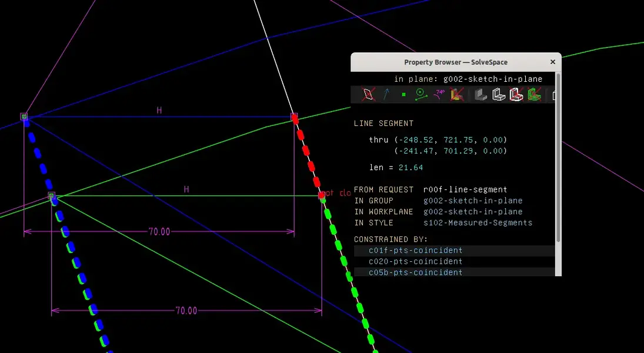Click g002-sketch-in-plane in top 'in plane' line
644x353 pixels.
[x=492, y=79]
